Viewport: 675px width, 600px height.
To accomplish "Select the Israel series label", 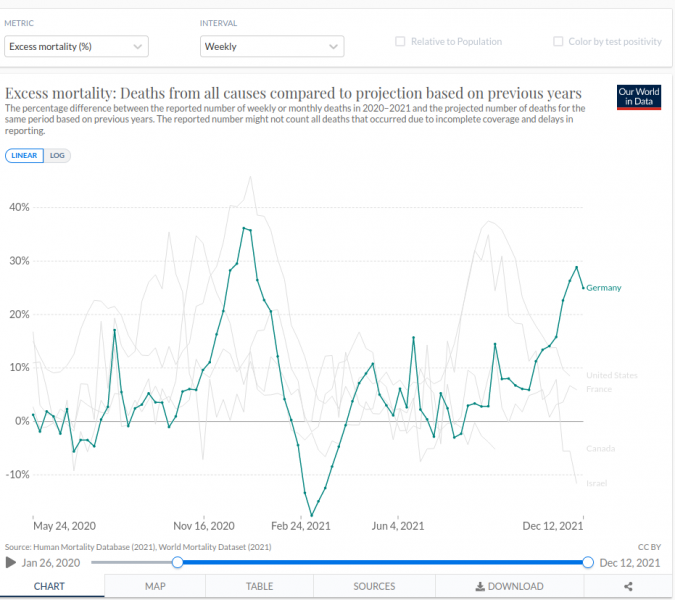I will [x=596, y=484].
